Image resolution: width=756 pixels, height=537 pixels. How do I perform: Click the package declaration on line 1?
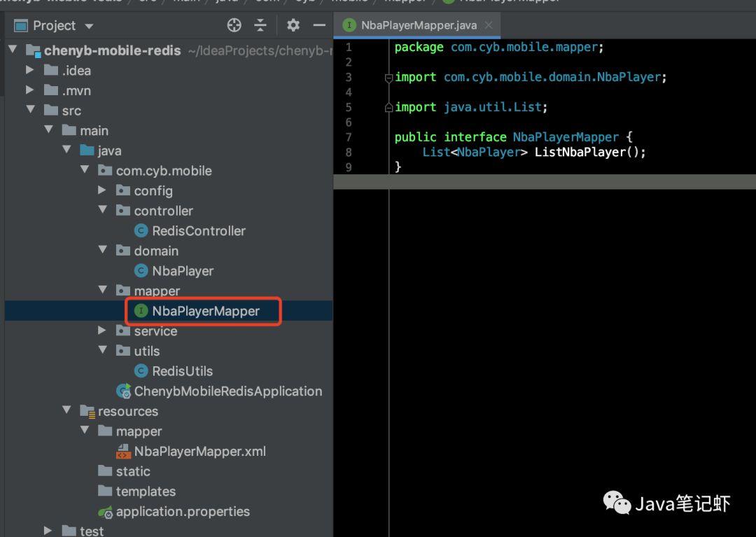point(499,47)
